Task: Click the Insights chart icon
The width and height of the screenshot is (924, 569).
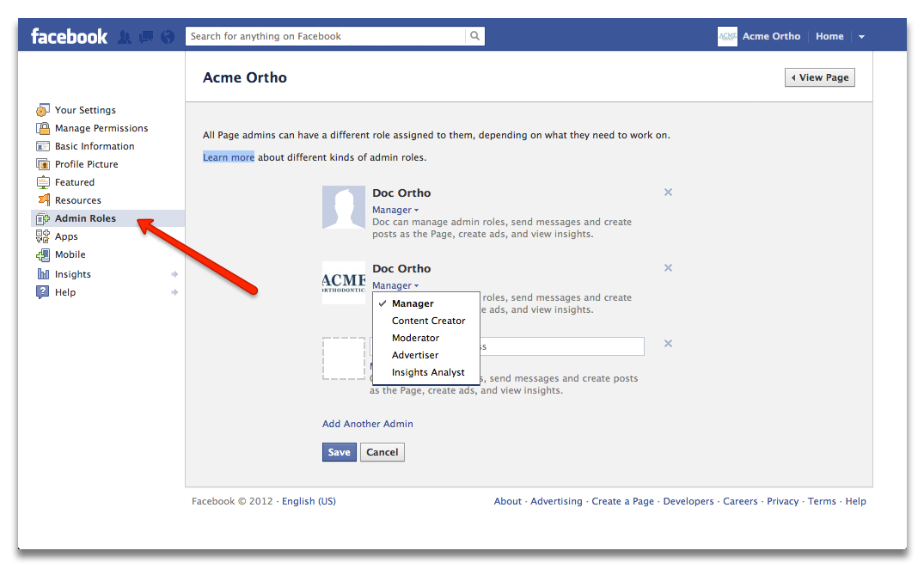Action: coord(43,274)
